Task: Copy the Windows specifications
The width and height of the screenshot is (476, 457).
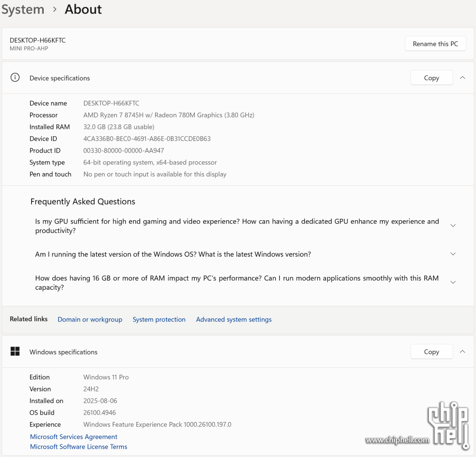Action: tap(431, 352)
